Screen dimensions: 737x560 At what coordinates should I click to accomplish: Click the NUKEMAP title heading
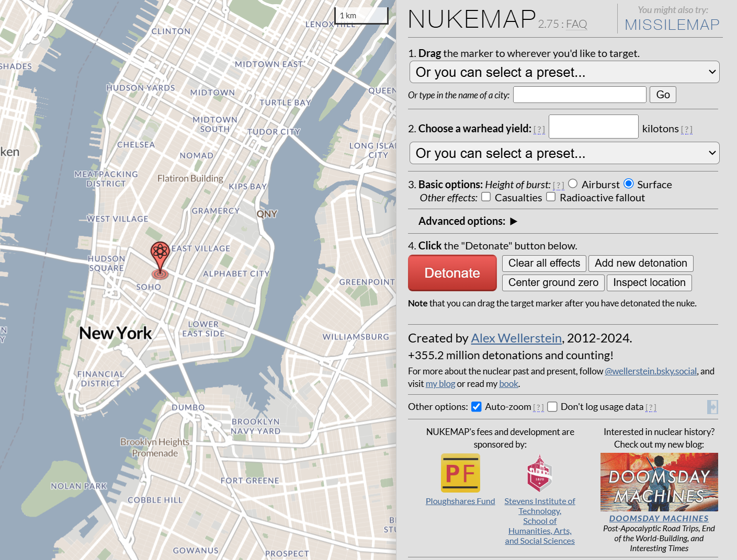click(x=472, y=19)
